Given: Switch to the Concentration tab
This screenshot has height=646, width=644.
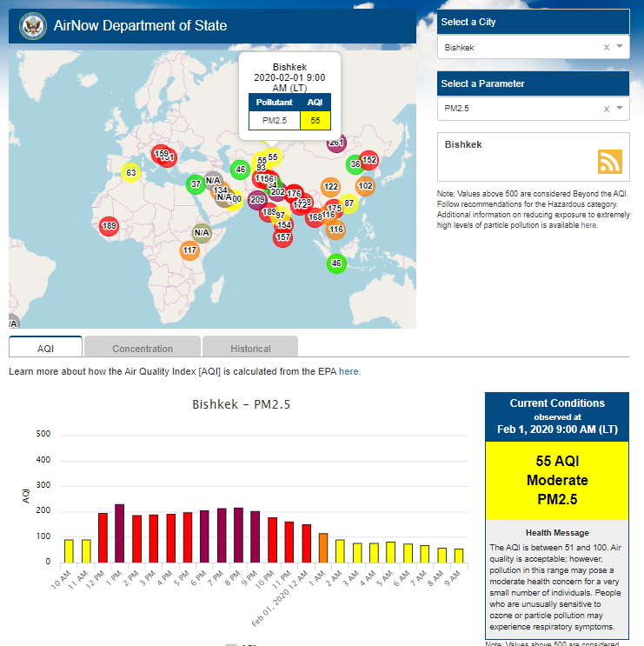Looking at the screenshot, I should click(143, 348).
